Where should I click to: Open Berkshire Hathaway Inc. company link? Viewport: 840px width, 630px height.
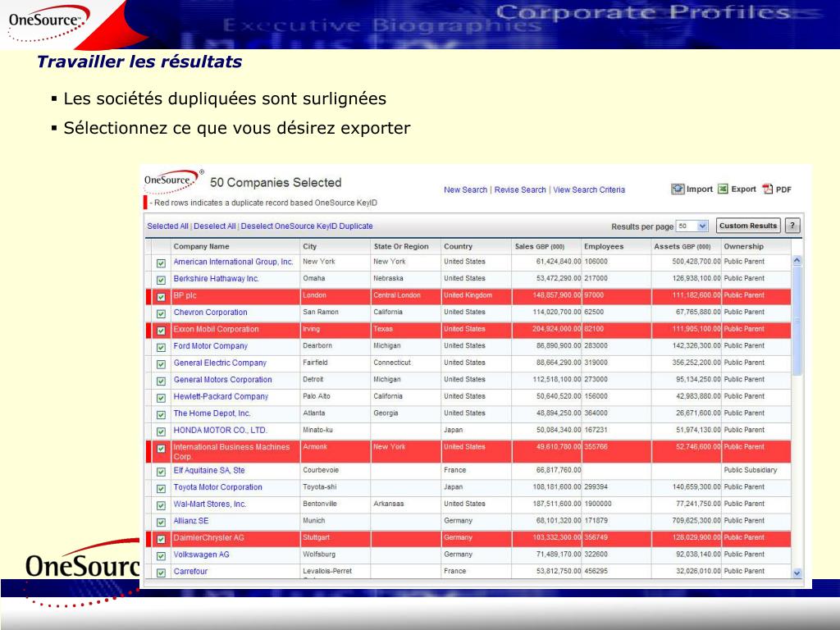216,279
